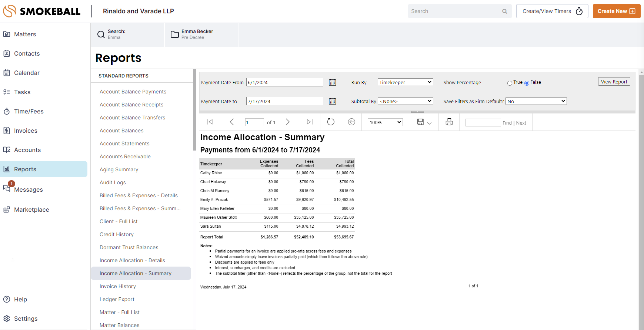Open the Matters section icon
Viewport: 644px width, 330px height.
7,34
